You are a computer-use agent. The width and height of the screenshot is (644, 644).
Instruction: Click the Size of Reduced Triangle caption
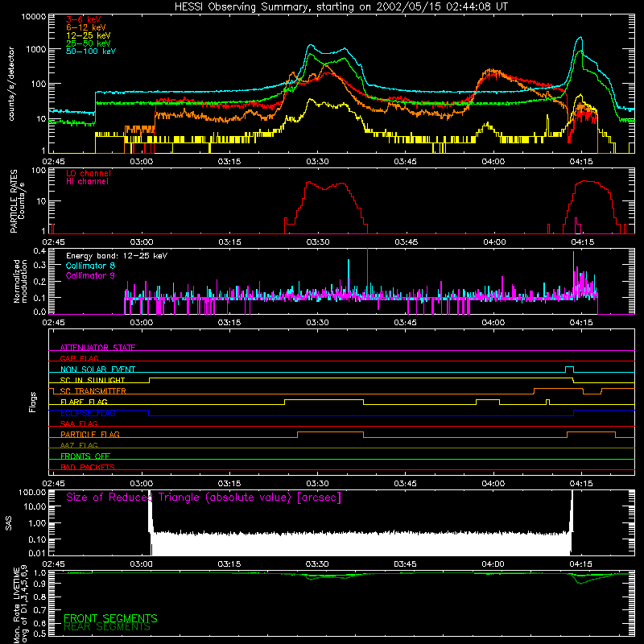[204, 497]
